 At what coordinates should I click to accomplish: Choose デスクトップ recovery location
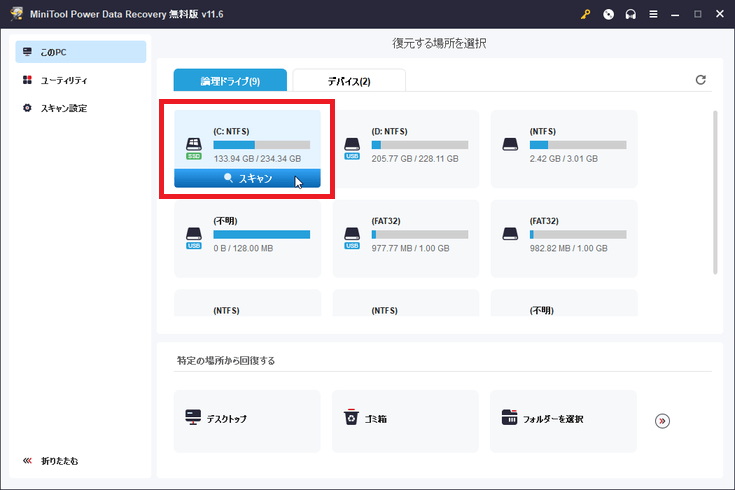(x=247, y=419)
